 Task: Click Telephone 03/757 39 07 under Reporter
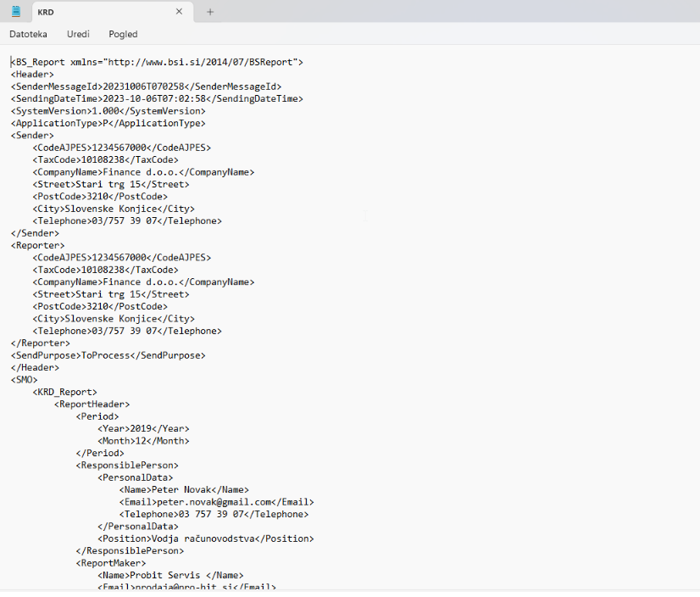pyautogui.click(x=127, y=331)
